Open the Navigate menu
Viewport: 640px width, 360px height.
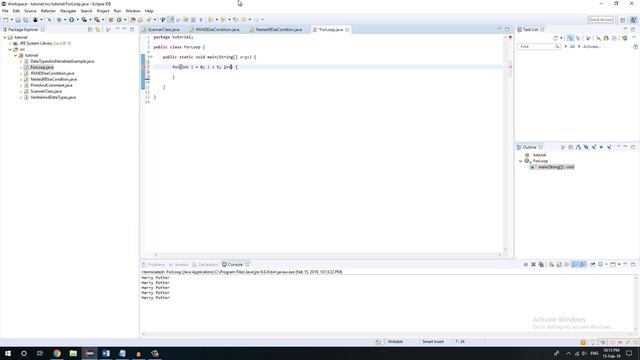[x=68, y=11]
